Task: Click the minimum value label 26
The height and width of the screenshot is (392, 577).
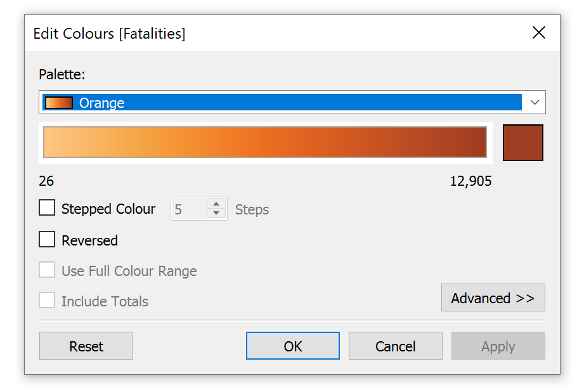Action: click(46, 181)
